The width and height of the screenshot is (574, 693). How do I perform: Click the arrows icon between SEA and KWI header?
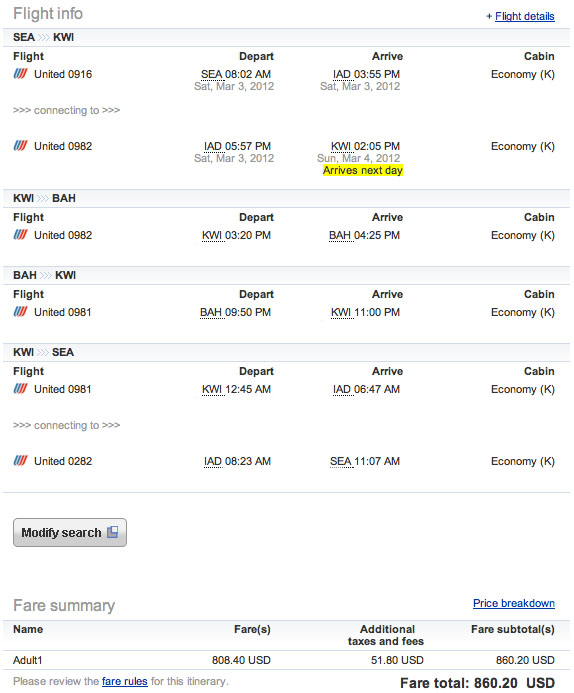(x=43, y=37)
